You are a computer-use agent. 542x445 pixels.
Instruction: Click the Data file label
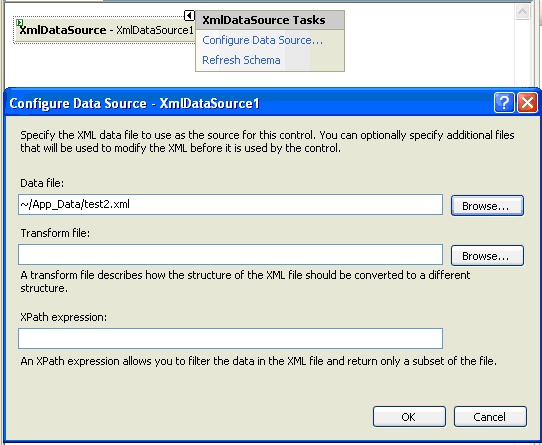(x=42, y=183)
